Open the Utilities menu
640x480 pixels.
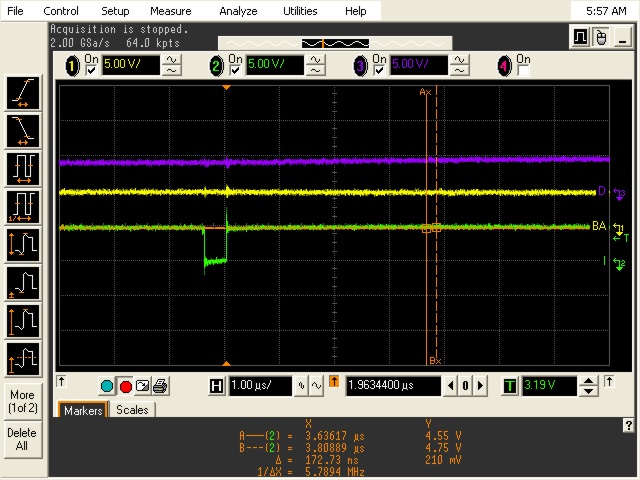300,11
